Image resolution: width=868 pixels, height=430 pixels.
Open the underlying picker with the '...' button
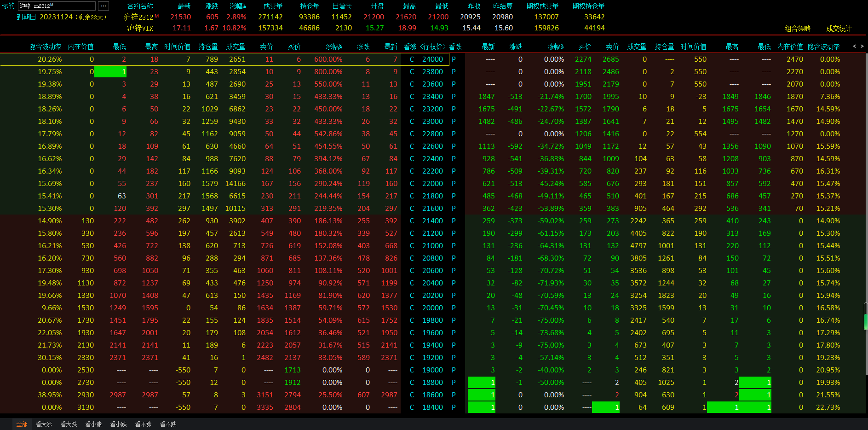tap(103, 6)
